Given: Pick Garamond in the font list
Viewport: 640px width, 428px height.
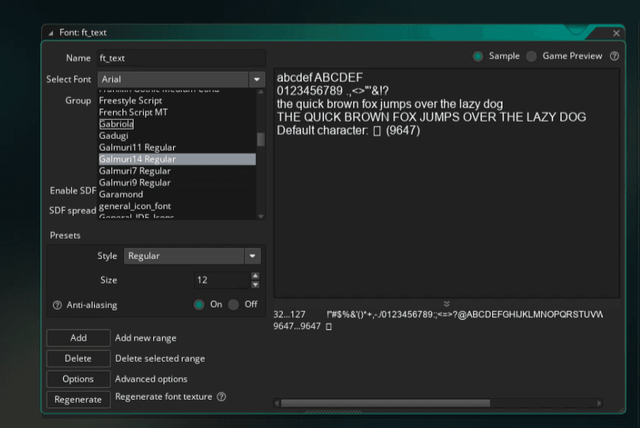Looking at the screenshot, I should (120, 194).
